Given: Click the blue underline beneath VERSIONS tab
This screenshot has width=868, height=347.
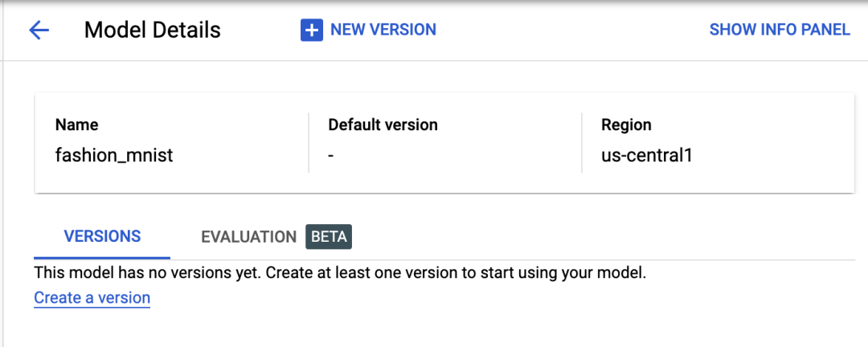Looking at the screenshot, I should (102, 258).
